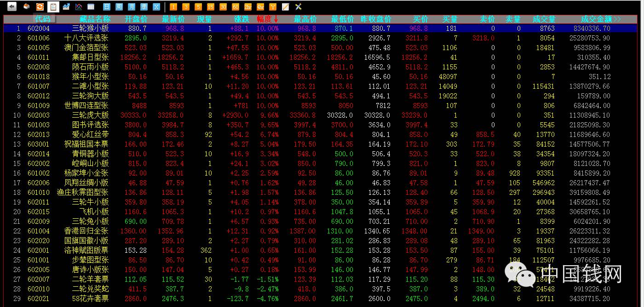Image resolution: width=644 pixels, height=307 pixels.
Task: Sort by 成交量 column header
Action: pos(544,19)
